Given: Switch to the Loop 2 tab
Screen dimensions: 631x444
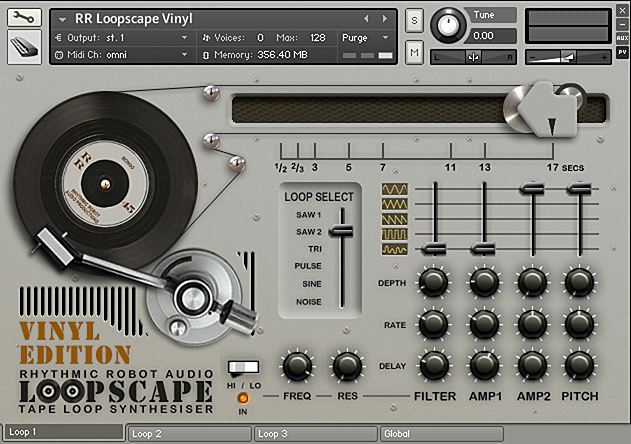Looking at the screenshot, I should click(190, 434).
